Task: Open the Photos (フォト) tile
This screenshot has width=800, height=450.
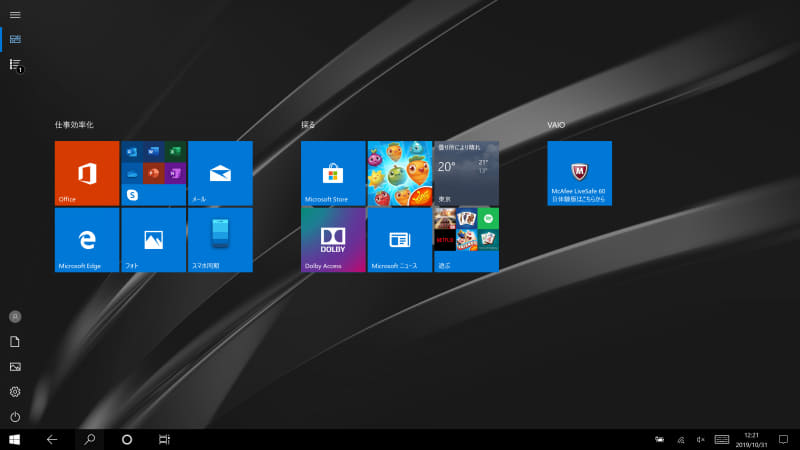Action: click(154, 240)
